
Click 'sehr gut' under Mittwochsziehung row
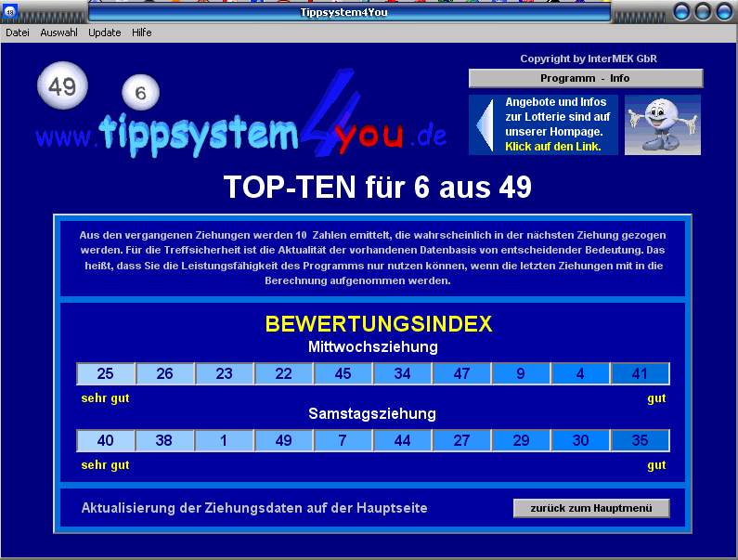click(105, 398)
